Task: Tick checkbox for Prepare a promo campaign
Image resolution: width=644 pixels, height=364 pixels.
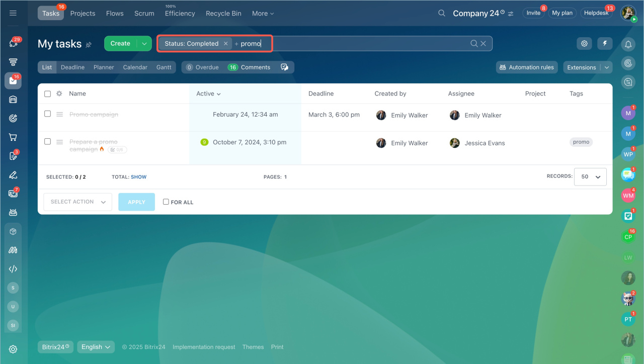Action: click(x=48, y=142)
